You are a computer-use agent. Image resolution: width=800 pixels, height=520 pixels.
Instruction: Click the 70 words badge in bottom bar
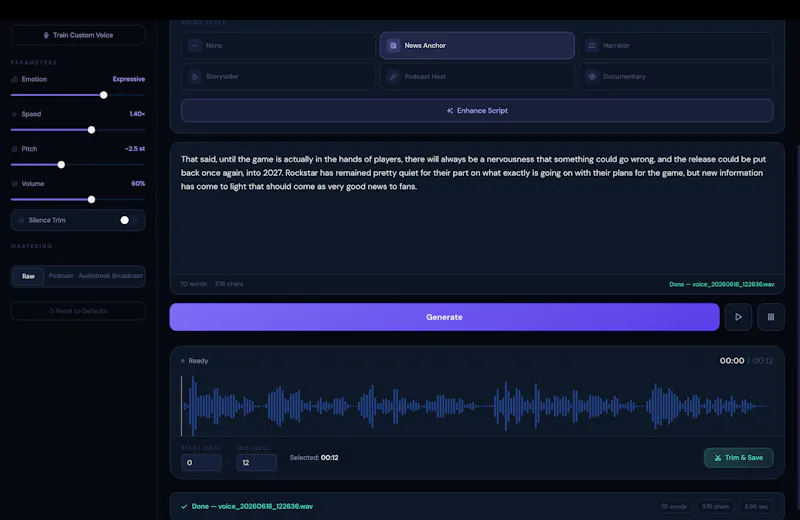(x=673, y=506)
